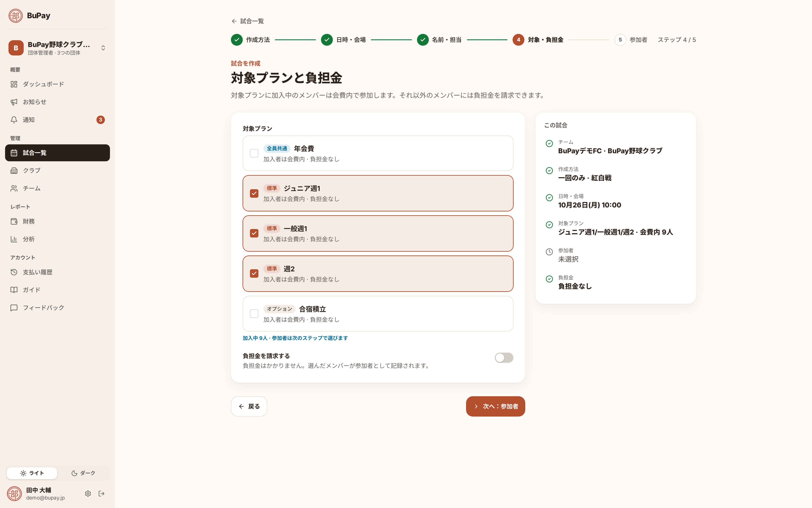Click the BuPay logo icon in sidebar header

(x=15, y=15)
